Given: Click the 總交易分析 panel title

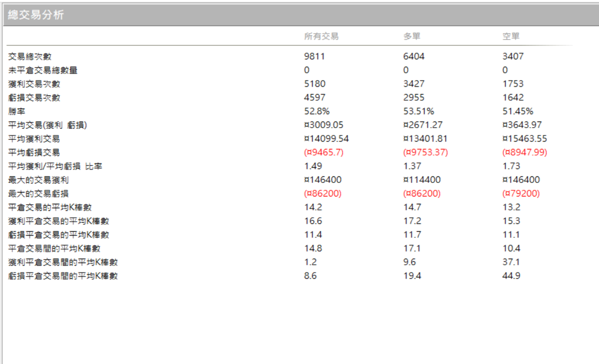Looking at the screenshot, I should pyautogui.click(x=36, y=15).
